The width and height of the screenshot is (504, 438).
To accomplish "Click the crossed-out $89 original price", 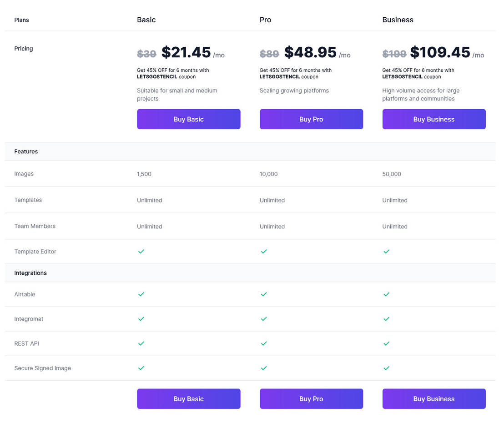I will (269, 54).
